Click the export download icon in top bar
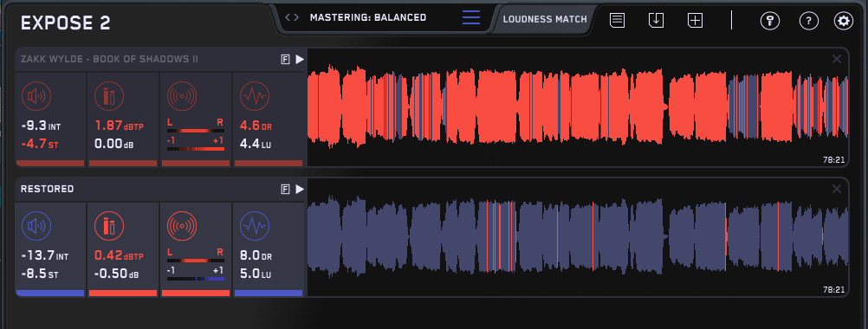868x329 pixels. (x=656, y=21)
